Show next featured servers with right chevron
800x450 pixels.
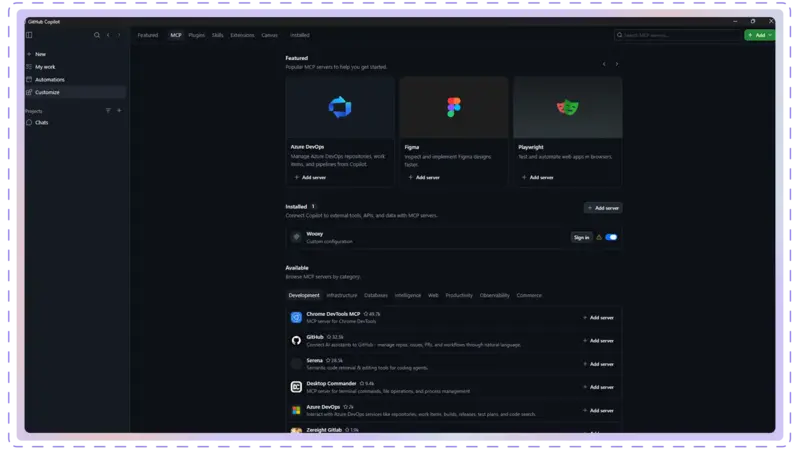coord(617,64)
